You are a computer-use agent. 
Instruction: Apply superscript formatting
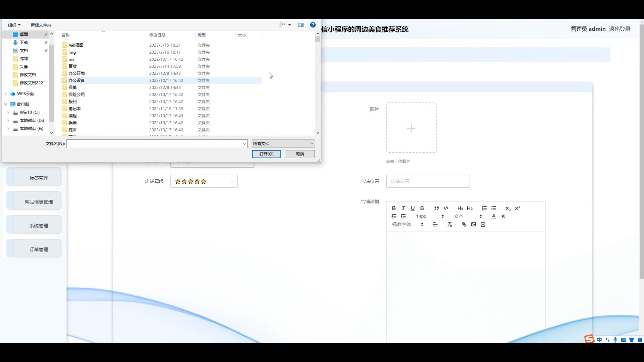coord(518,208)
